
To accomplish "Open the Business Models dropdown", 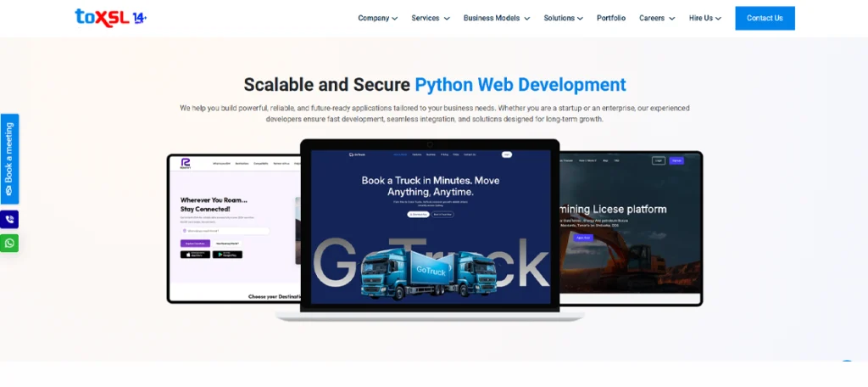I will coord(496,18).
